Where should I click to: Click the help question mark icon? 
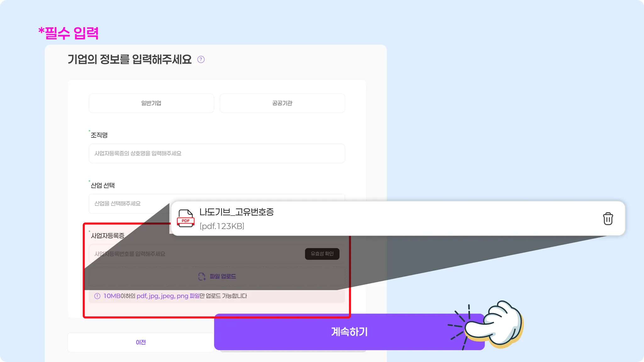[201, 59]
